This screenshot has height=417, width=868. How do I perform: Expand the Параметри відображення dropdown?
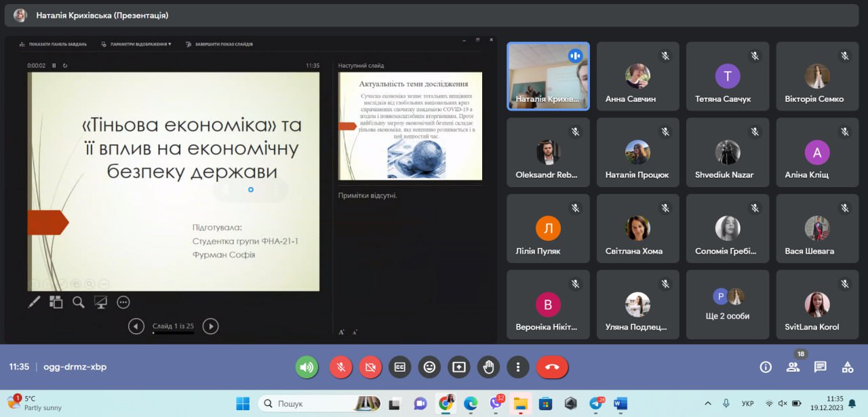[x=136, y=44]
